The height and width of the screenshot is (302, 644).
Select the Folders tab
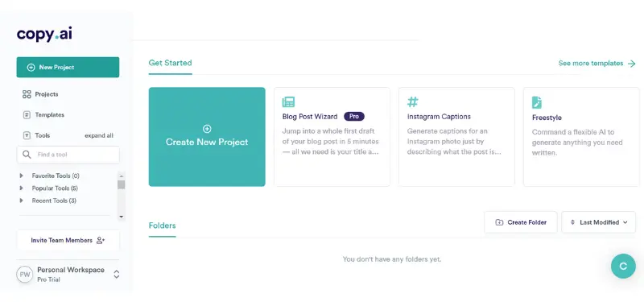(x=163, y=225)
